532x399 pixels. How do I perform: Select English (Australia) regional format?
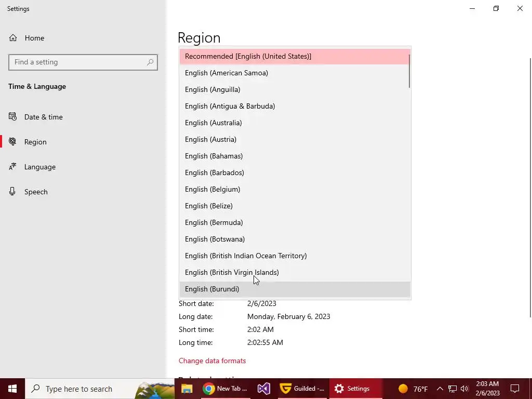(295, 123)
